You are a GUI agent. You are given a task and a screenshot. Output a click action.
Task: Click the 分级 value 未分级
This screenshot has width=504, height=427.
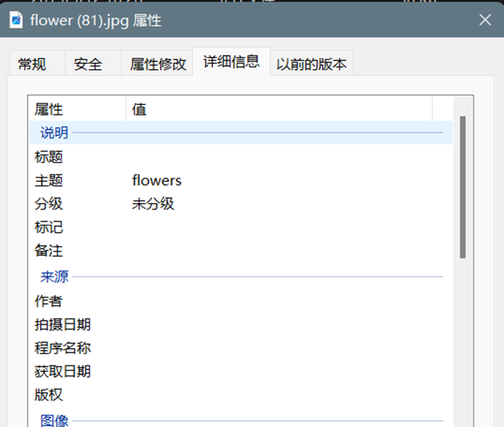(153, 204)
